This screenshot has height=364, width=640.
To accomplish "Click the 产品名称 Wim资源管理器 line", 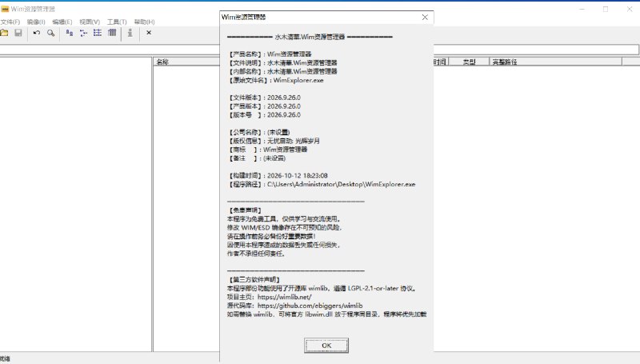I will pos(270,54).
